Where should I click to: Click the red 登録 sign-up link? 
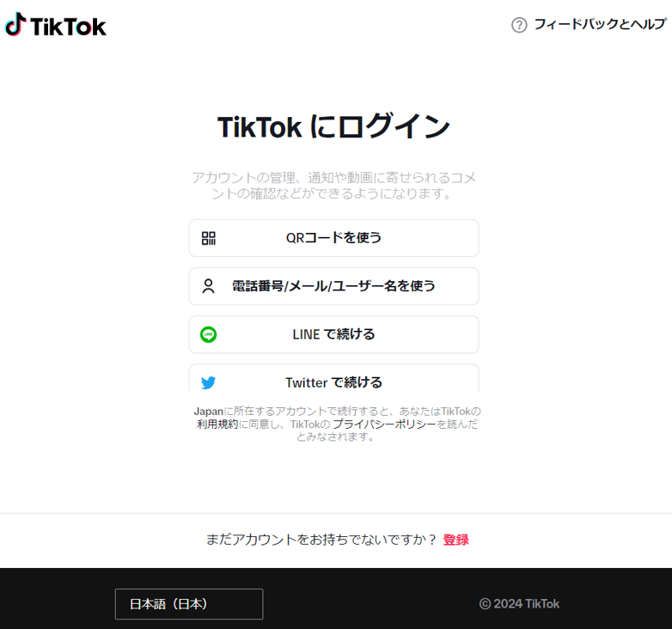[456, 540]
